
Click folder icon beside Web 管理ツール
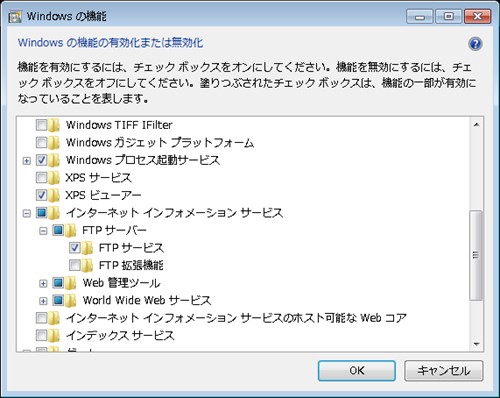click(70, 283)
